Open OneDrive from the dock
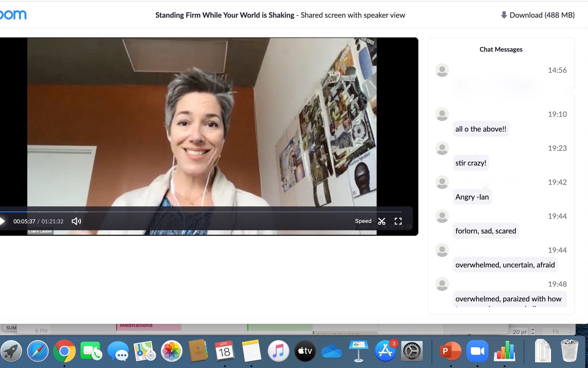This screenshot has width=588, height=368. pyautogui.click(x=332, y=352)
